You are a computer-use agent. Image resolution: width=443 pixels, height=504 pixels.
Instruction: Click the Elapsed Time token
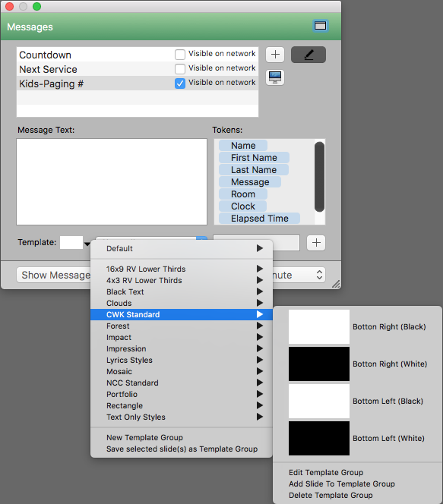[x=259, y=219]
